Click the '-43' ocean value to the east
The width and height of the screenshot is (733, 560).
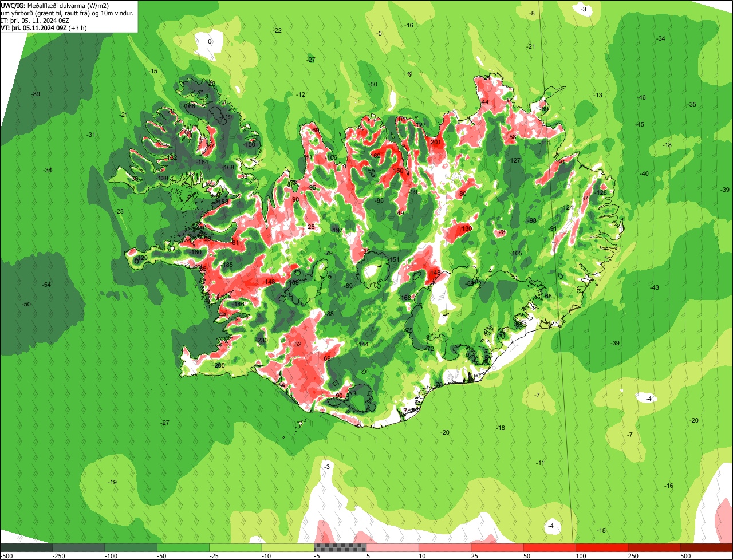coord(655,287)
